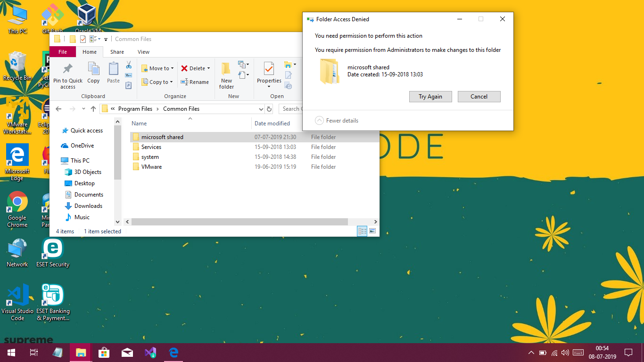Open Mail app from taskbar
The image size is (644, 362).
tap(127, 353)
